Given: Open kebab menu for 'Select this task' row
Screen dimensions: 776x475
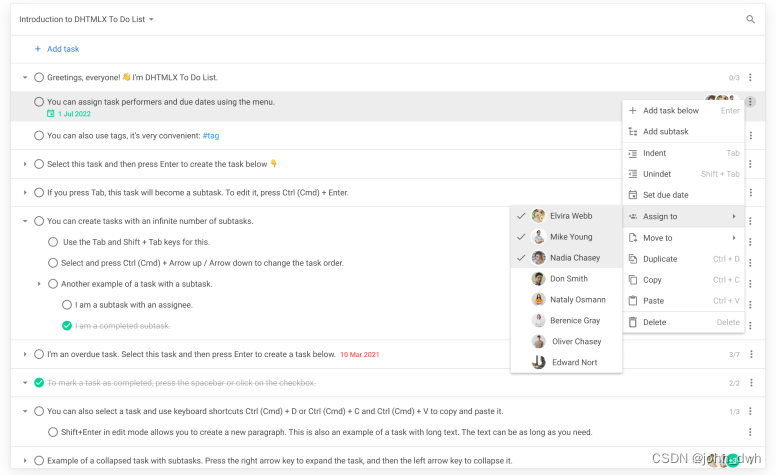Looking at the screenshot, I should (750, 164).
